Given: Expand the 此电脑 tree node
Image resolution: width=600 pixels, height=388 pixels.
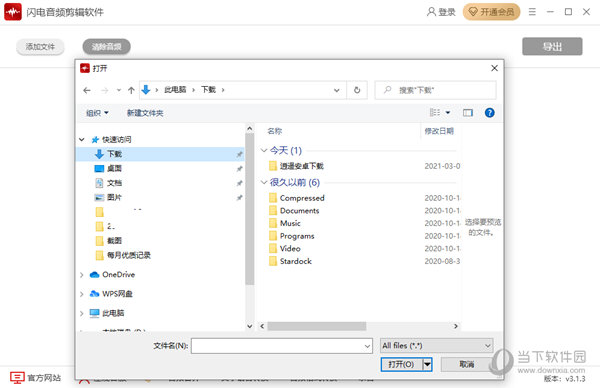Looking at the screenshot, I should [x=82, y=313].
